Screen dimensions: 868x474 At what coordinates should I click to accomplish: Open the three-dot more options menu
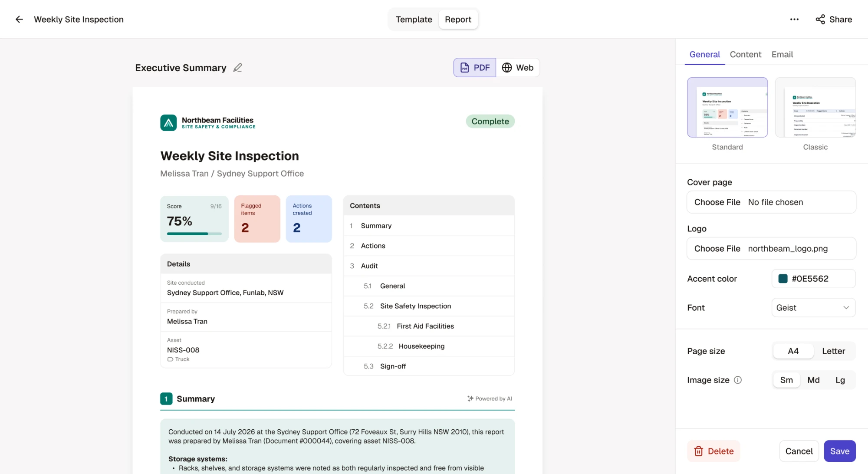pos(794,19)
